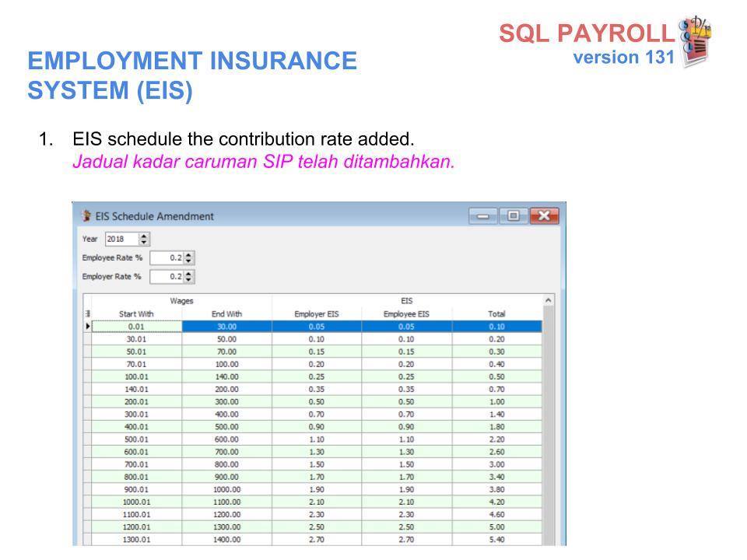
Task: Click the Employer EIS column header
Action: click(x=317, y=313)
